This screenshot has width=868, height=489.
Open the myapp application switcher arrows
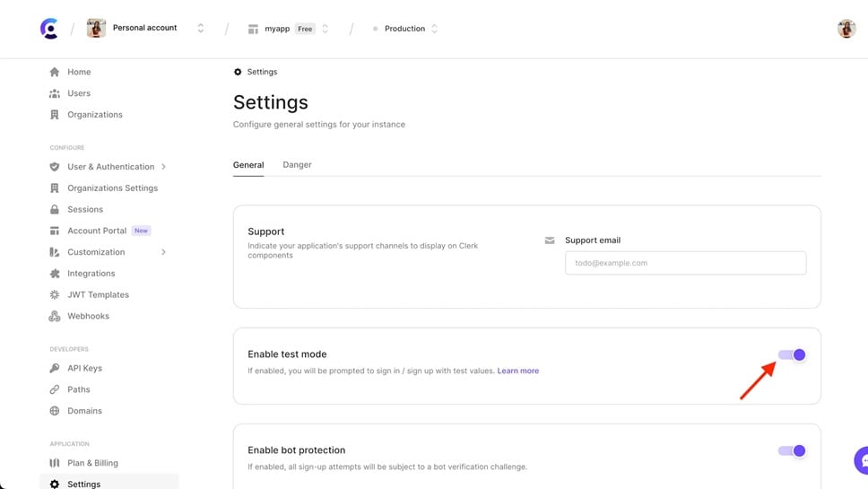(x=325, y=29)
